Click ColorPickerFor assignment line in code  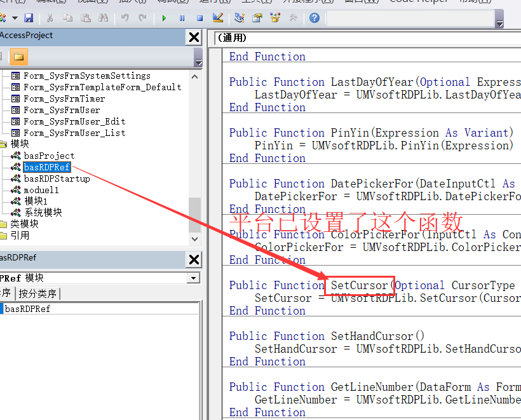[x=388, y=247]
